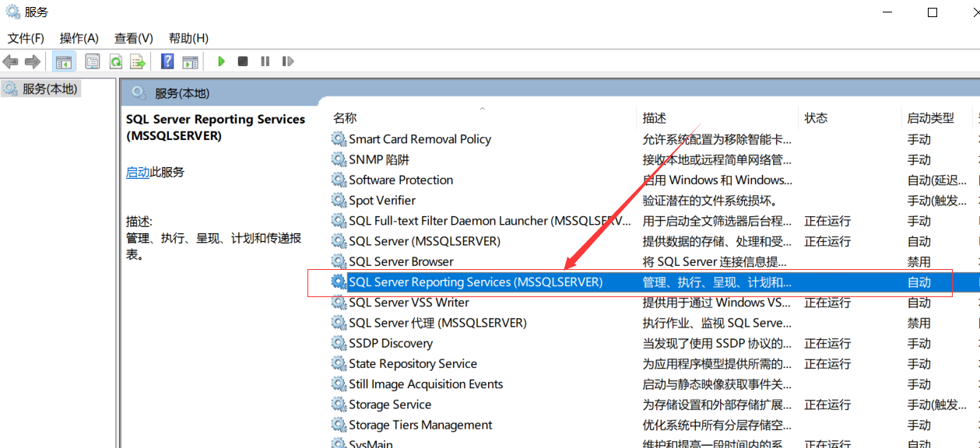
Task: Maximize the 服务 window
Action: (933, 12)
